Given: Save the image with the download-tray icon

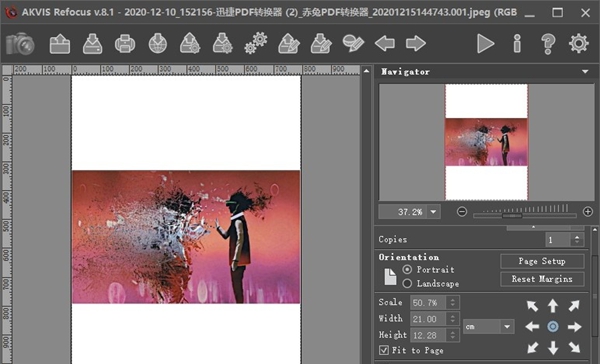Looking at the screenshot, I should pyautogui.click(x=92, y=44).
